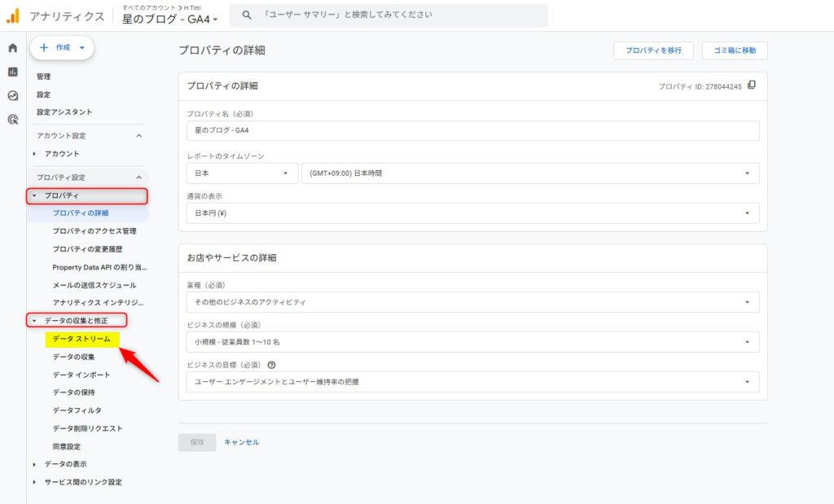Screen dimensions: 834x504
Task: Open Advertising with the bottom rail icon
Action: (12, 121)
